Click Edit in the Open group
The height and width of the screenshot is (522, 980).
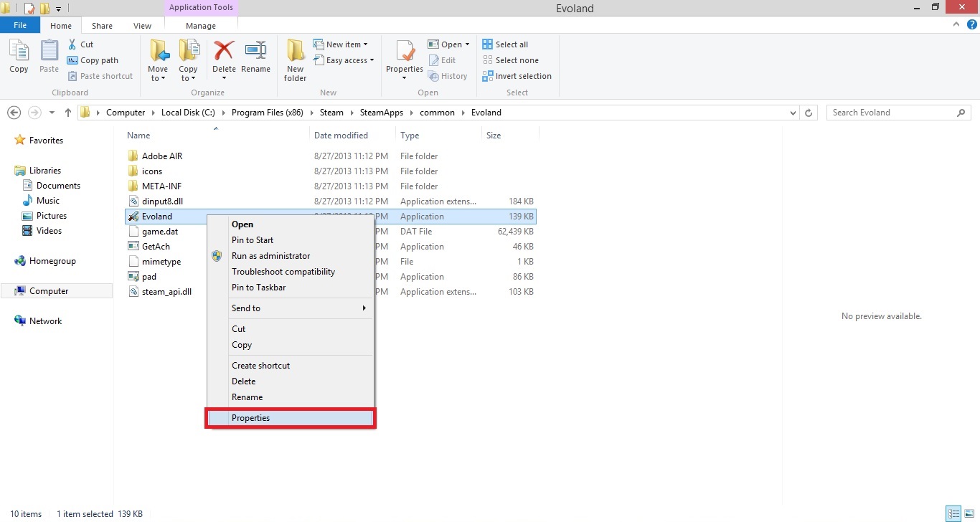tap(442, 60)
